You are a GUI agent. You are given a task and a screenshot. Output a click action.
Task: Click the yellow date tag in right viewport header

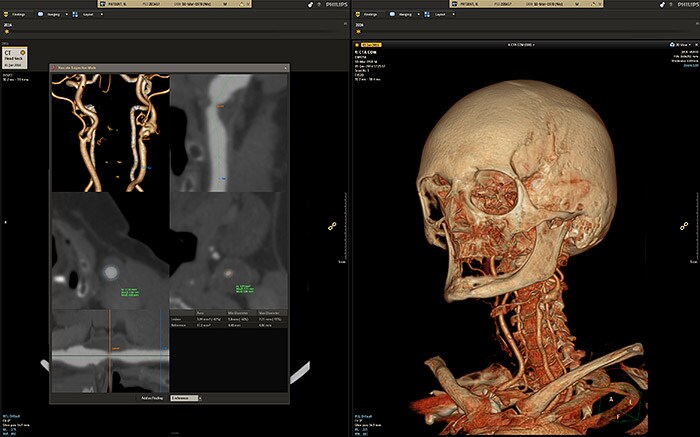coord(371,45)
